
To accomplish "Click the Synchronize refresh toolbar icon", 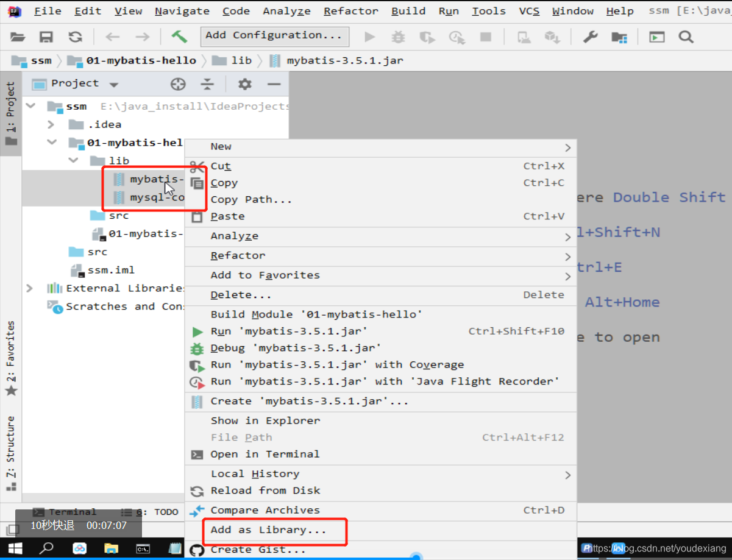I will (x=74, y=37).
